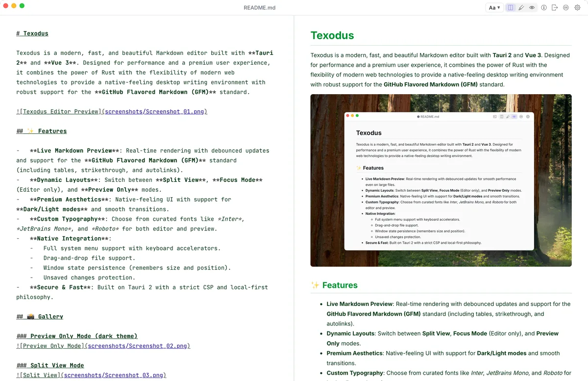Click the screenshots/Screenshot_03.png link in editor
Screen dimensions: 588x381
[115, 375]
